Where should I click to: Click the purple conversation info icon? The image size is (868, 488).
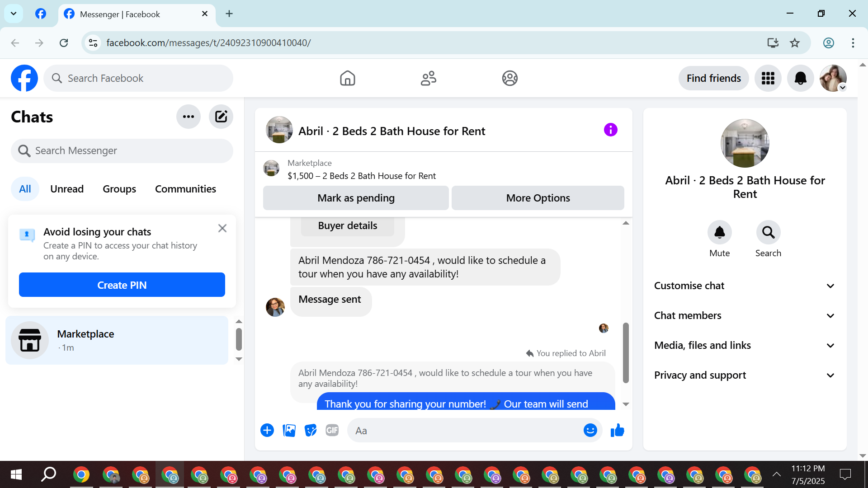[610, 130]
